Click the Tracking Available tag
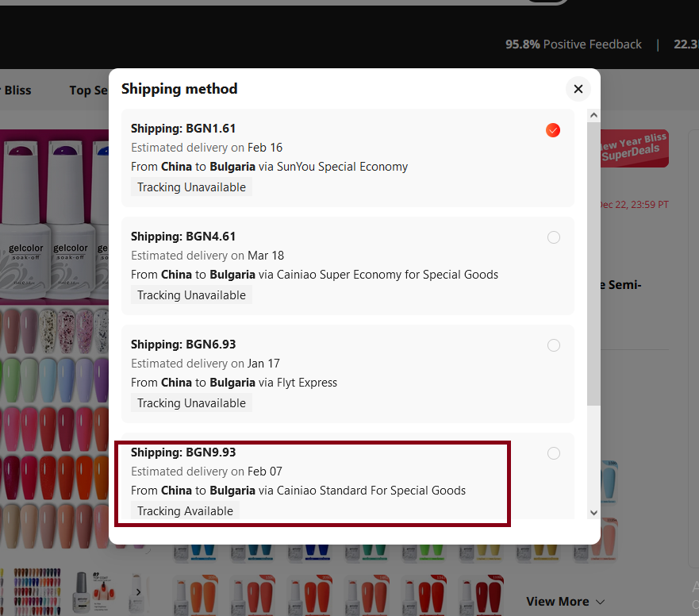Viewport: 699px width, 616px height. click(185, 511)
